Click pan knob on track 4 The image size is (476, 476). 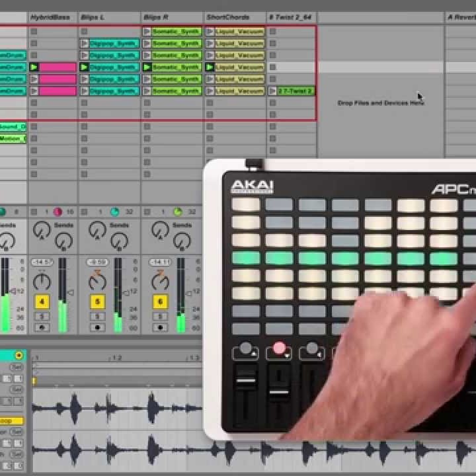pyautogui.click(x=42, y=282)
